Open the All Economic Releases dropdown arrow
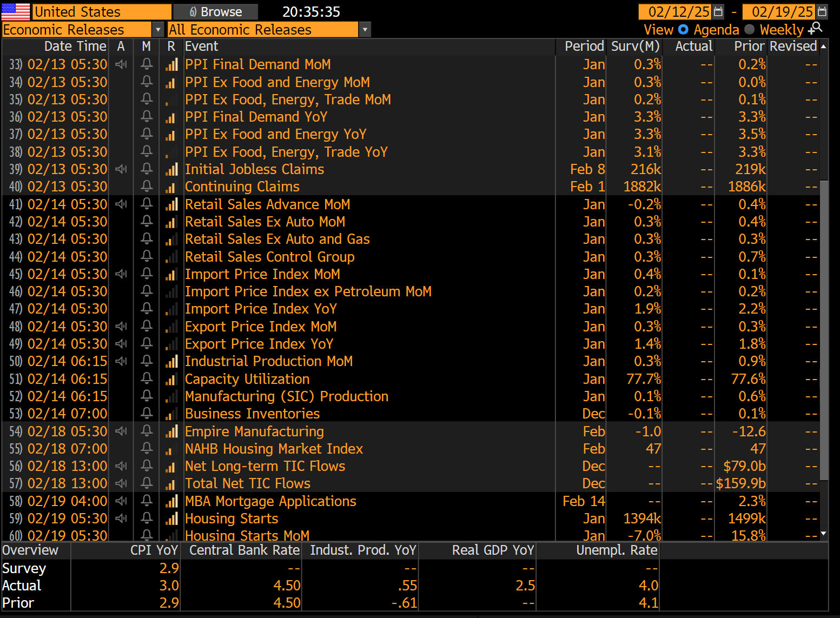Image resolution: width=840 pixels, height=618 pixels. click(365, 30)
